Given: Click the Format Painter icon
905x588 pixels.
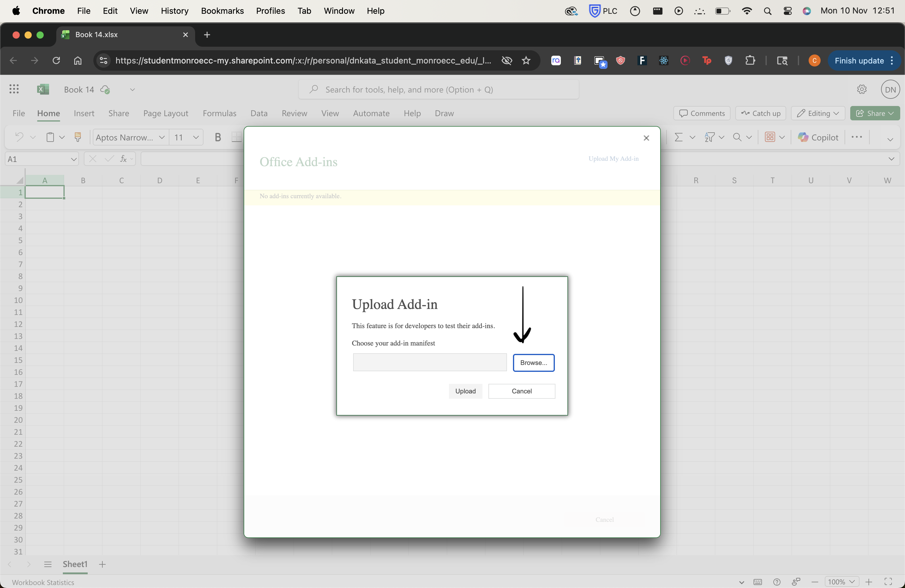Looking at the screenshot, I should coord(78,137).
